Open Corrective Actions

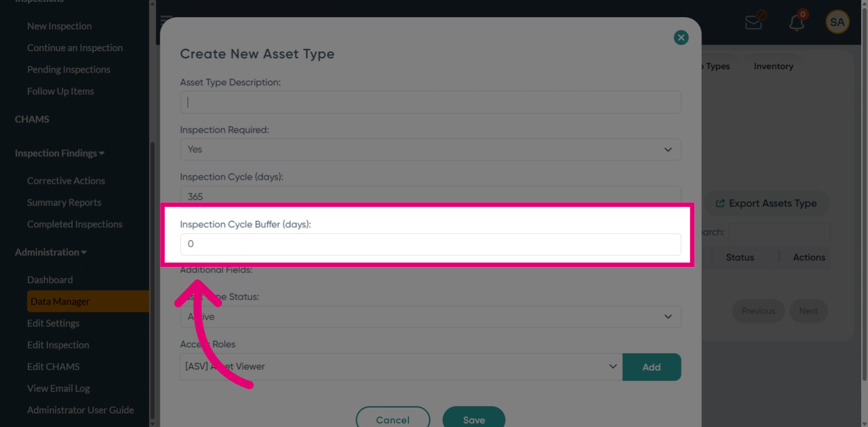pos(66,181)
